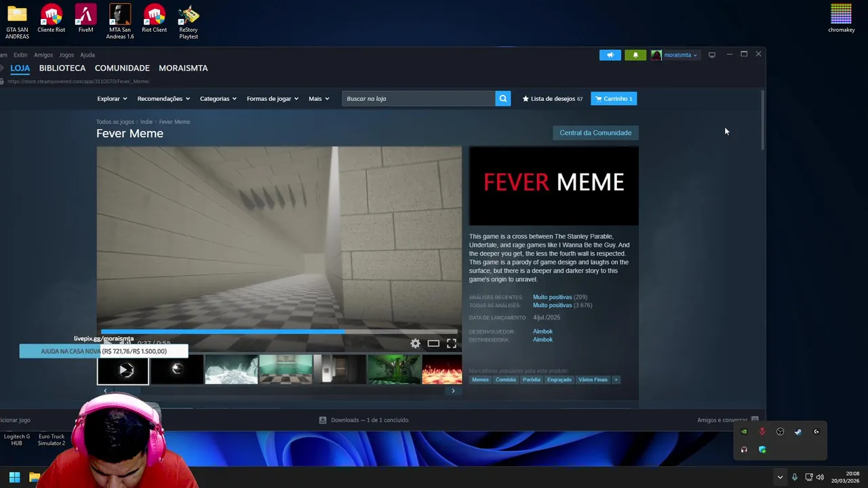This screenshot has width=868, height=488.
Task: Open chromakey desktop file
Action: pos(841,18)
